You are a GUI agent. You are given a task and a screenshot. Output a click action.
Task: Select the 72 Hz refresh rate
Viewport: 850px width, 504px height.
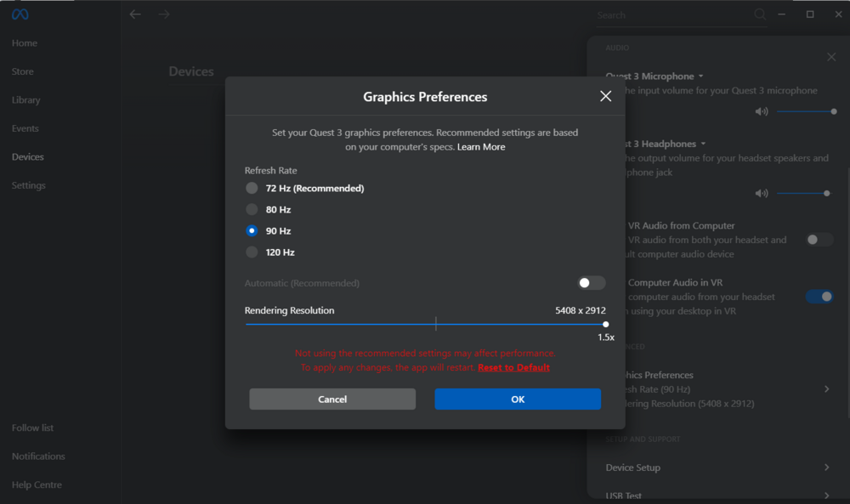252,189
